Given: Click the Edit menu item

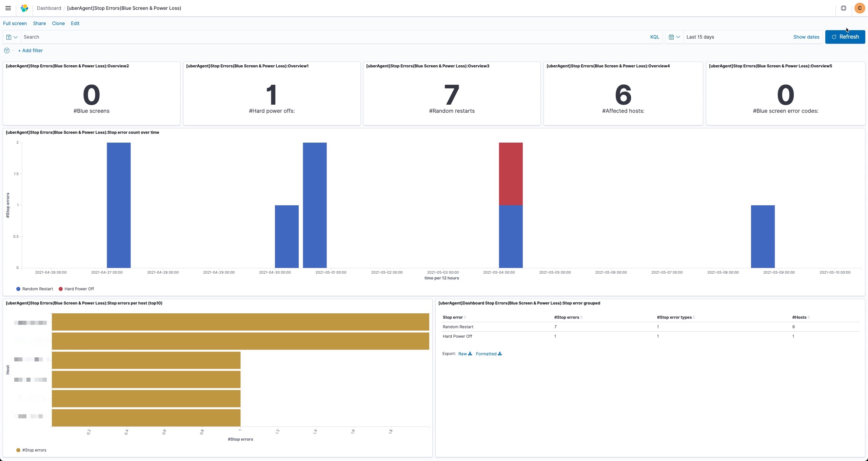Looking at the screenshot, I should pos(75,23).
